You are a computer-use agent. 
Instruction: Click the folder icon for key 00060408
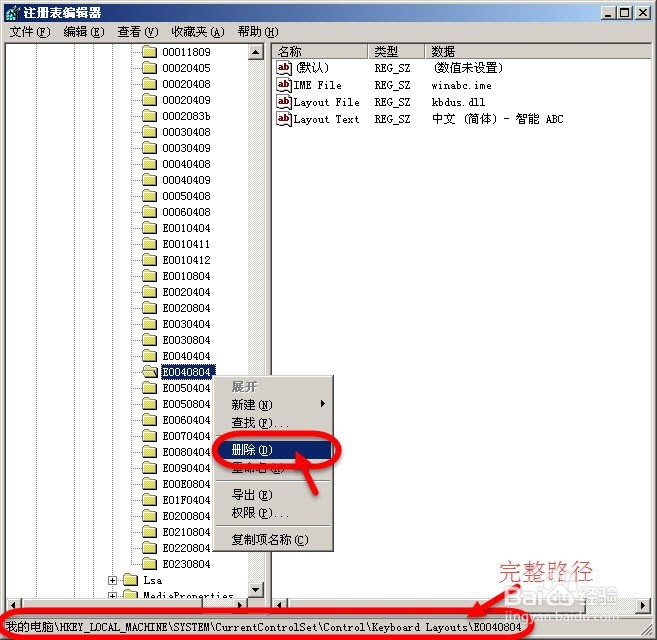[x=149, y=212]
